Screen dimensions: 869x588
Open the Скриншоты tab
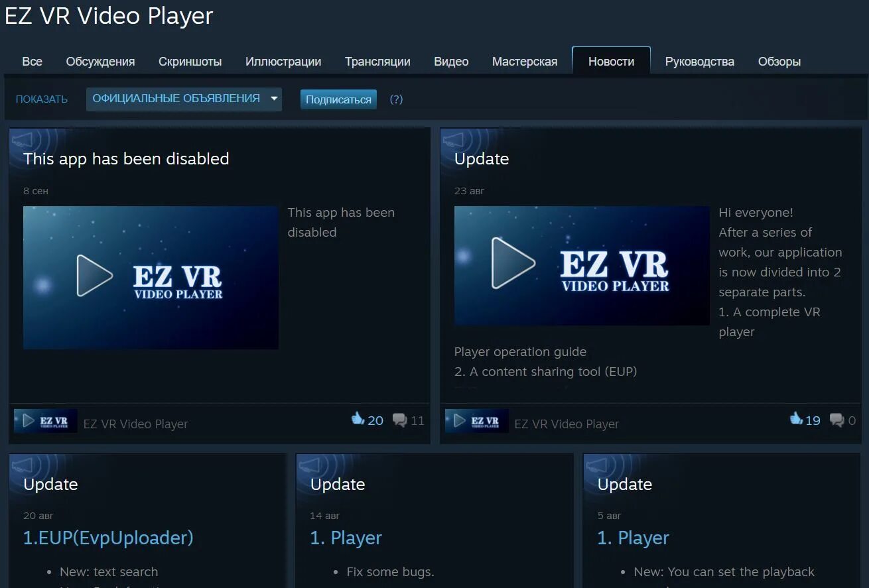(190, 62)
